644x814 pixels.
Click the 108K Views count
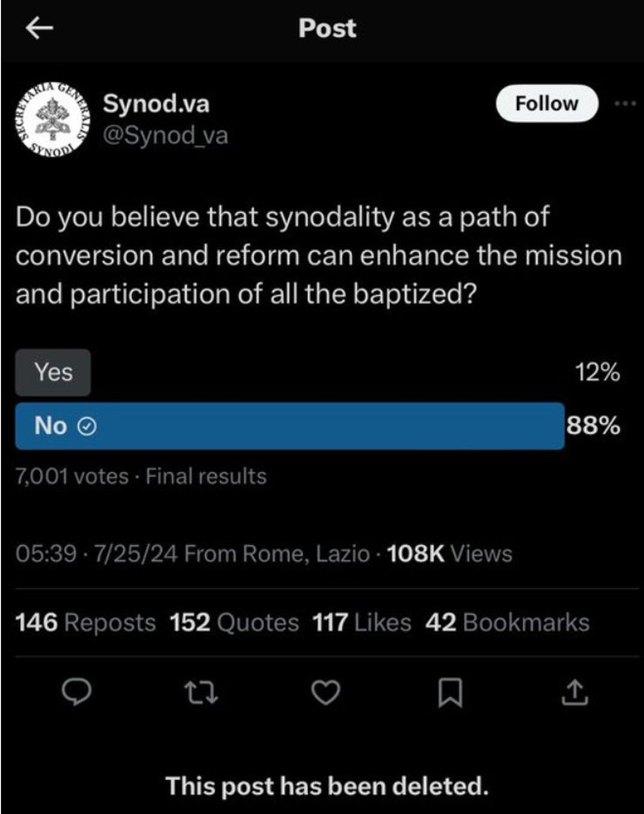(448, 554)
